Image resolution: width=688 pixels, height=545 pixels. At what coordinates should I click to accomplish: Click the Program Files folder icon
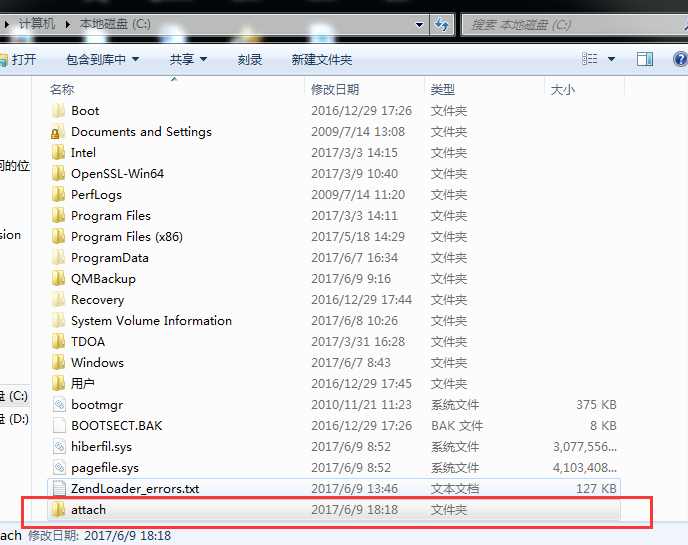point(58,215)
